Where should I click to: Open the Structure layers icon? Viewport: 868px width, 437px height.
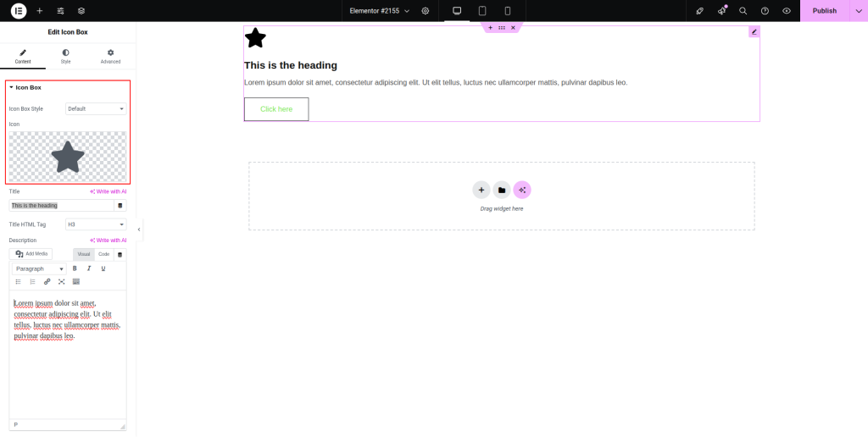[x=81, y=11]
